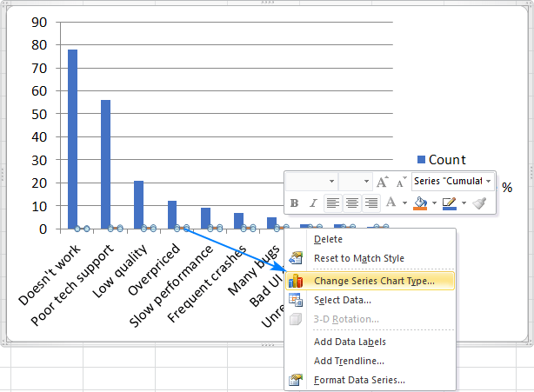The width and height of the screenshot is (534, 392).
Task: Toggle bold in the mini toolbar
Action: coord(294,203)
